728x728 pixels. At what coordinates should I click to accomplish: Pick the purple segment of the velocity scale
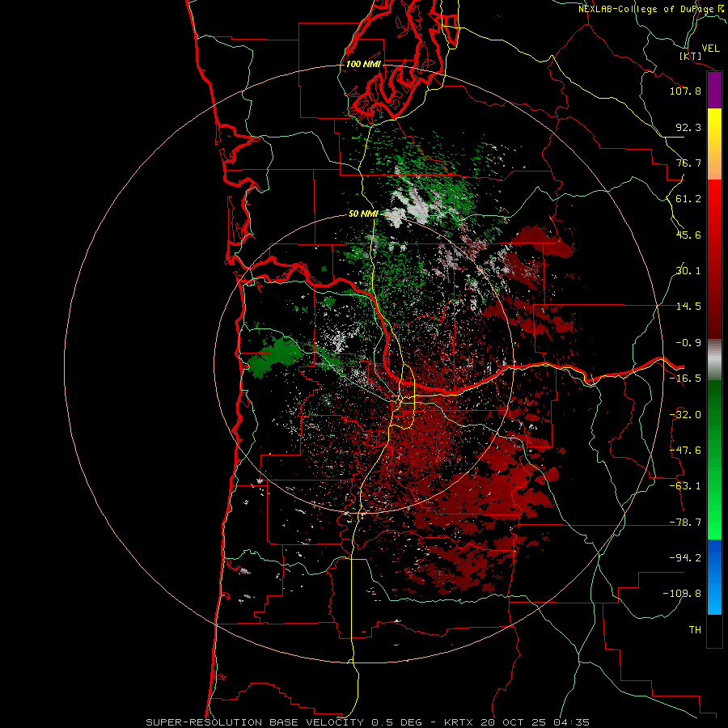[714, 90]
